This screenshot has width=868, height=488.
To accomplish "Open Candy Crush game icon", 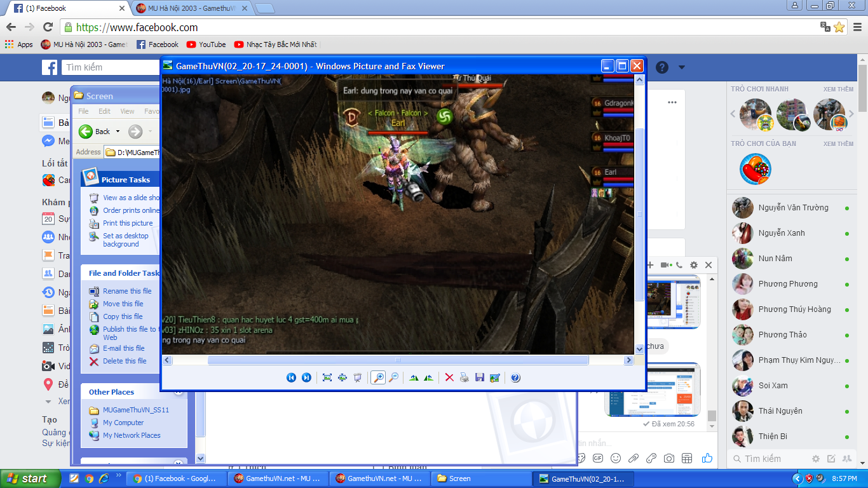I will coord(756,169).
